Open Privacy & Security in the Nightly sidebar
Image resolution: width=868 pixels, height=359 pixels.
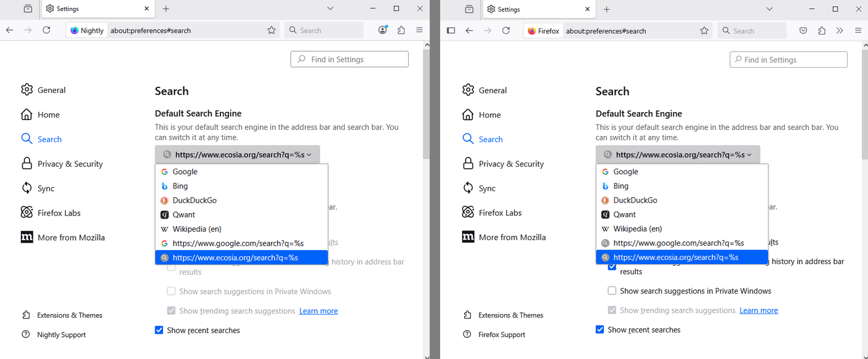(62, 164)
